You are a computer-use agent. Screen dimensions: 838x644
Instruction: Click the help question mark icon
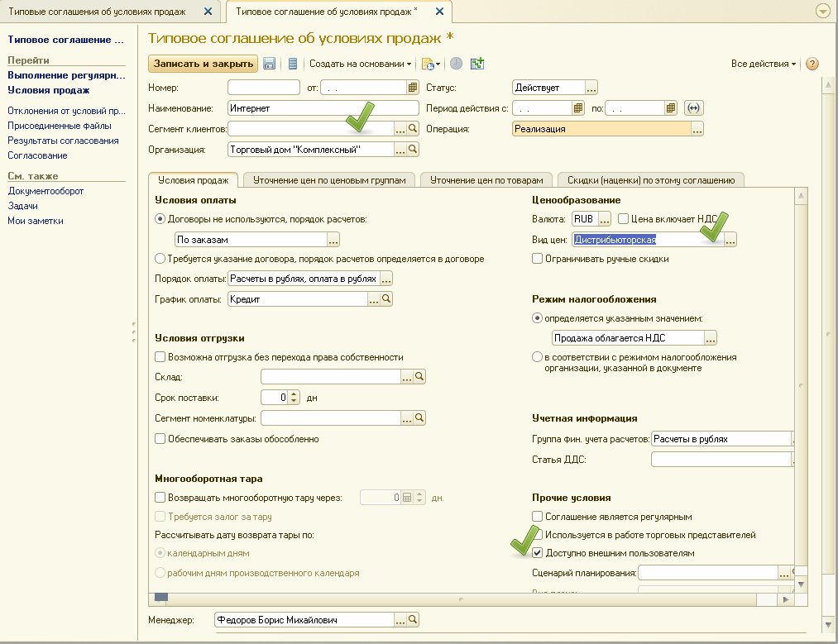pyautogui.click(x=812, y=64)
